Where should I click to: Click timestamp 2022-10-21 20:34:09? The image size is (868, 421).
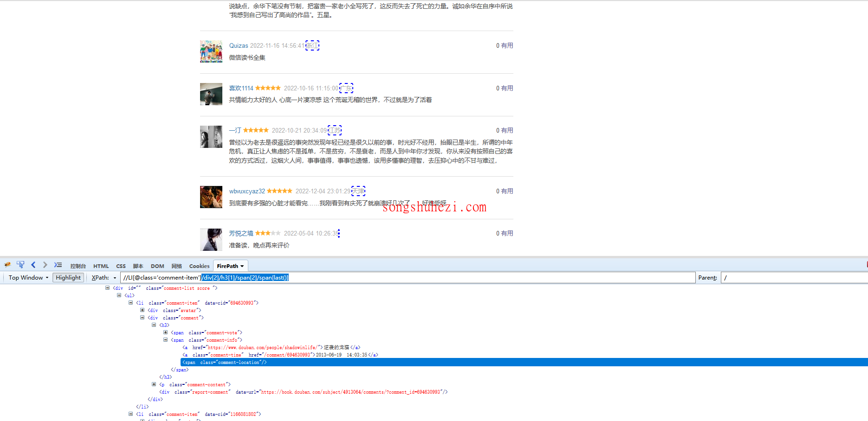point(299,130)
